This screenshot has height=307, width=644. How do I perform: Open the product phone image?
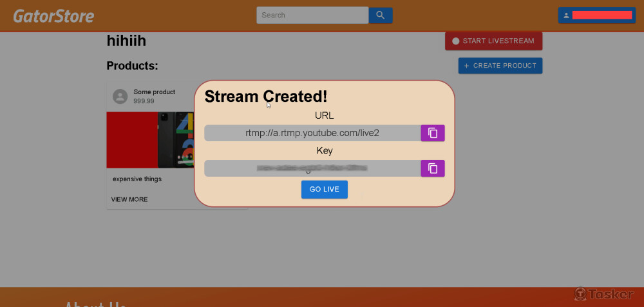(150, 140)
